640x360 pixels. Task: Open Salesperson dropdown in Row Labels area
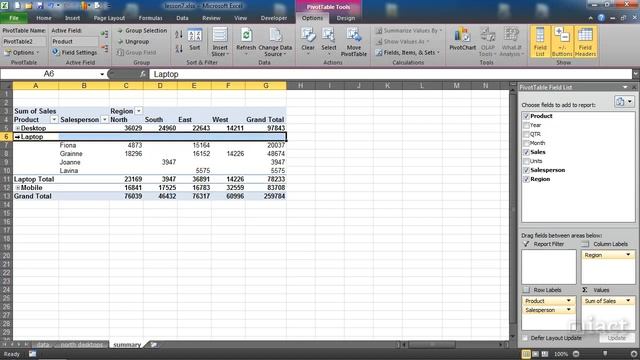point(569,310)
